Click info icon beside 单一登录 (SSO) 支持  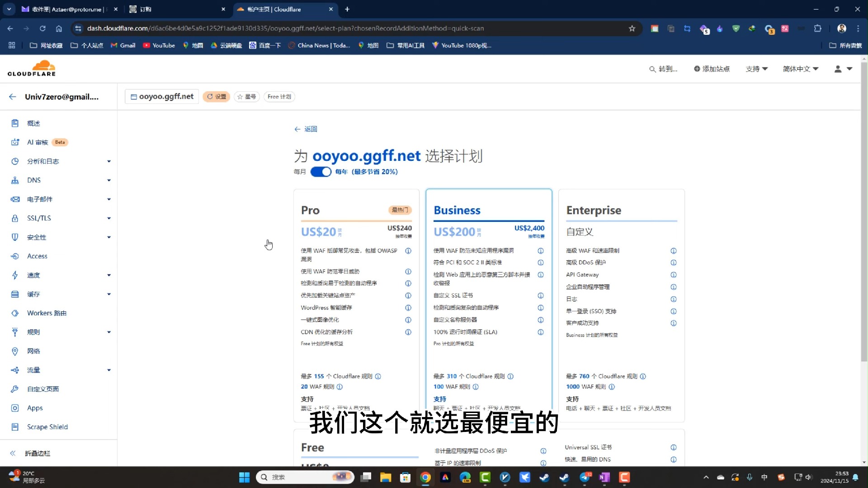pos(674,311)
